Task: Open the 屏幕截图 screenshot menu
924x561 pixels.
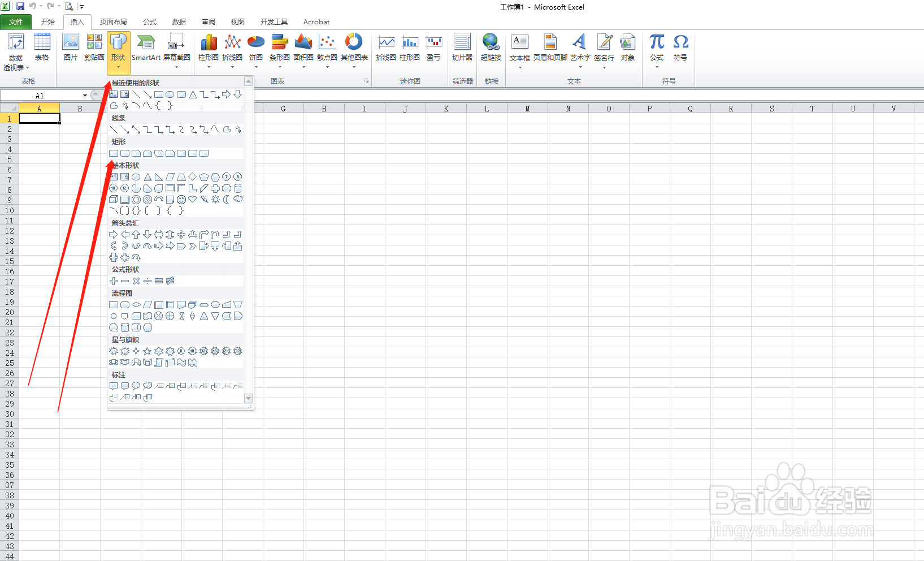Action: [x=177, y=51]
